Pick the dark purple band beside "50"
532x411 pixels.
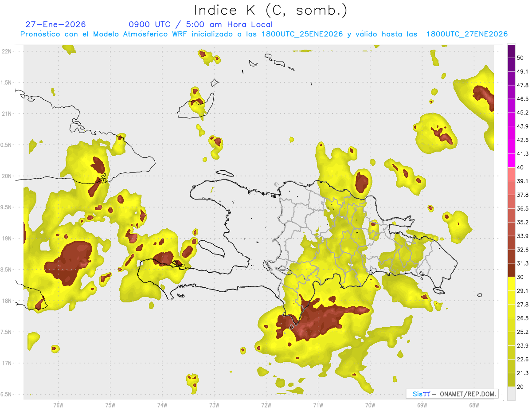512,51
